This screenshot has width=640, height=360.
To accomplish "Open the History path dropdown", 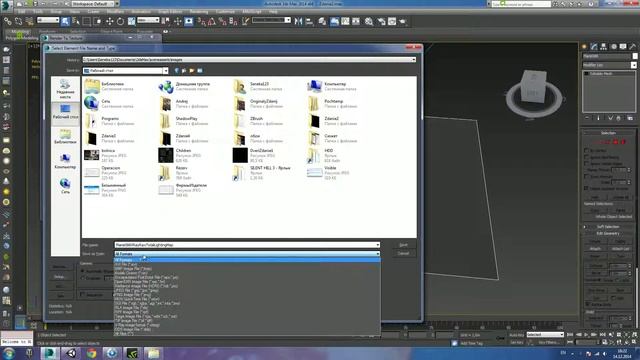I will pyautogui.click(x=413, y=60).
